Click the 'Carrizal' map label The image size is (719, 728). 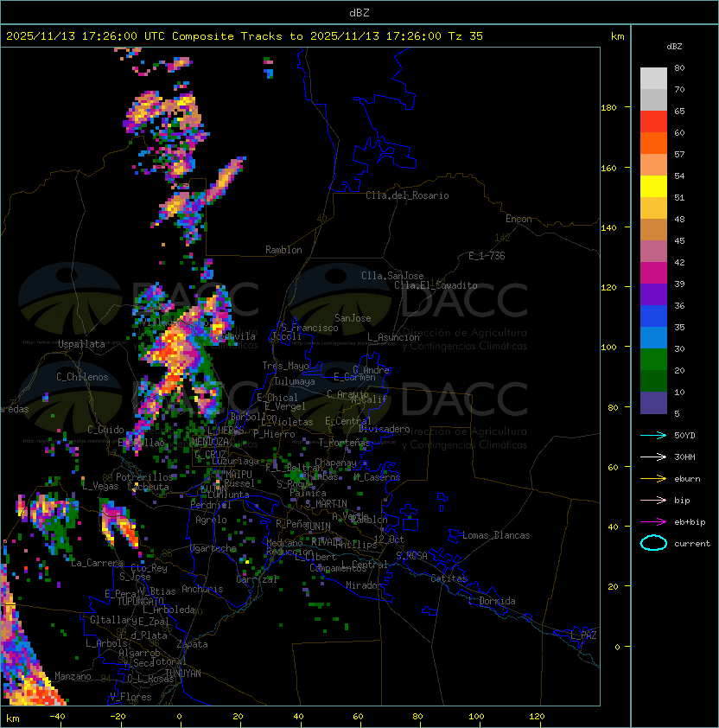(257, 579)
